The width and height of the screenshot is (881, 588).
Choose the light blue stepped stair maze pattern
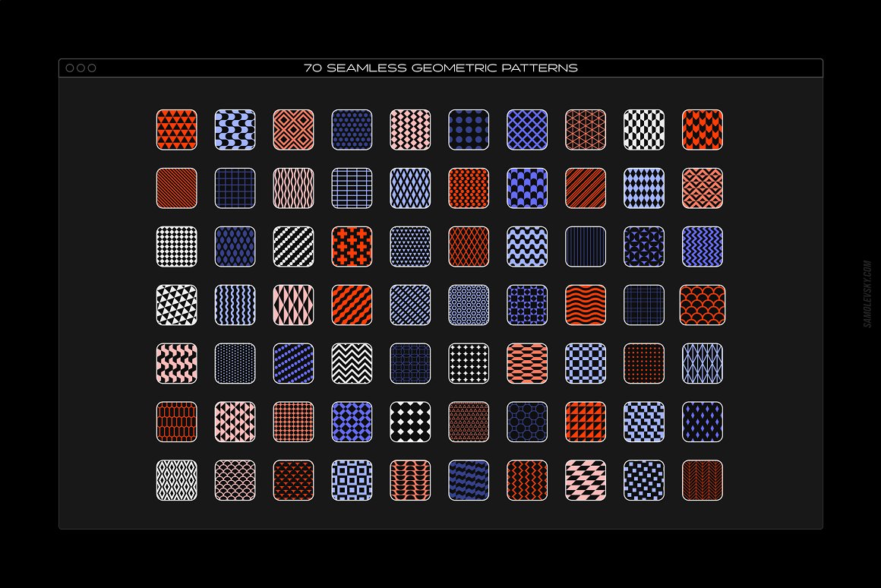(x=644, y=422)
